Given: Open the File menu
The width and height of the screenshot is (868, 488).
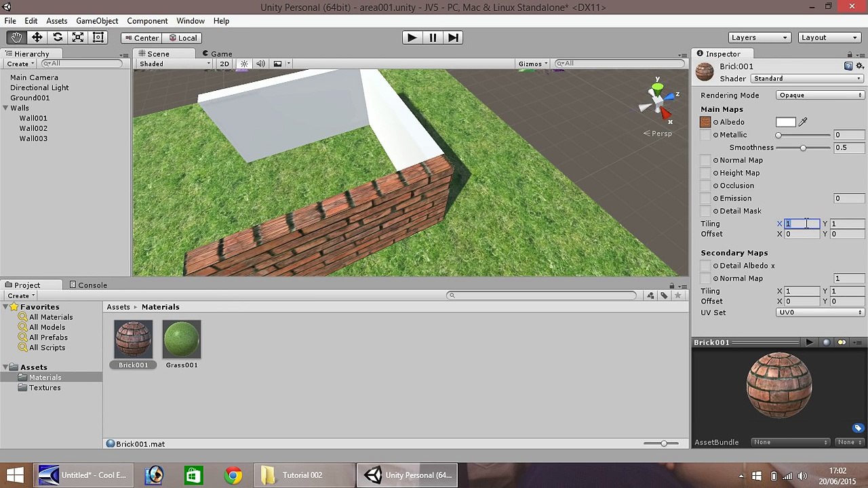Looking at the screenshot, I should point(10,21).
